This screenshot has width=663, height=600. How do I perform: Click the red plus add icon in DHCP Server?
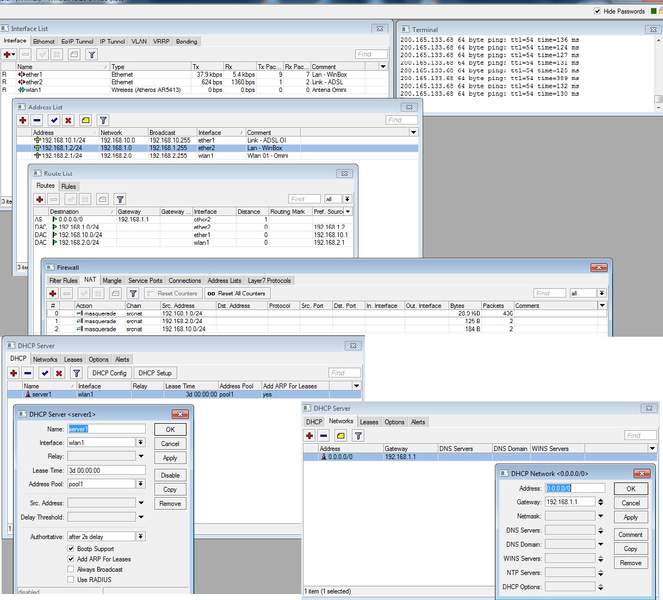14,373
